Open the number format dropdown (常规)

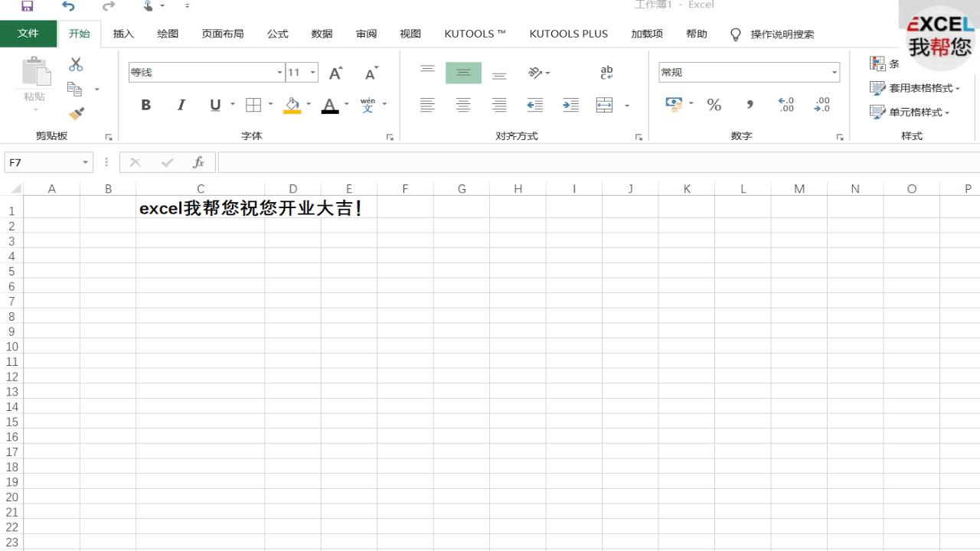point(835,72)
